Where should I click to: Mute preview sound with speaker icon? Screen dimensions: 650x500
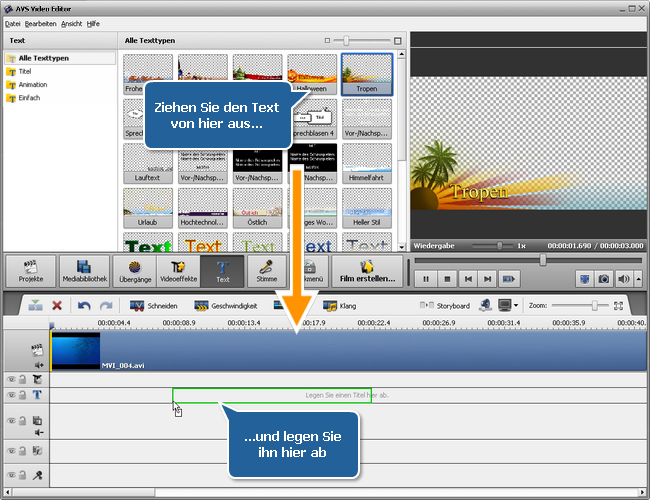(x=623, y=279)
